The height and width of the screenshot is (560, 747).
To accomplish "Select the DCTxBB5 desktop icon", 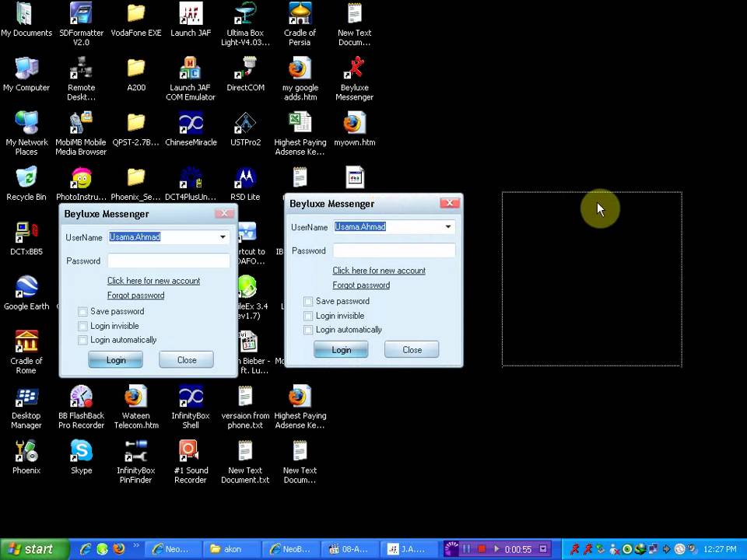I will click(26, 238).
